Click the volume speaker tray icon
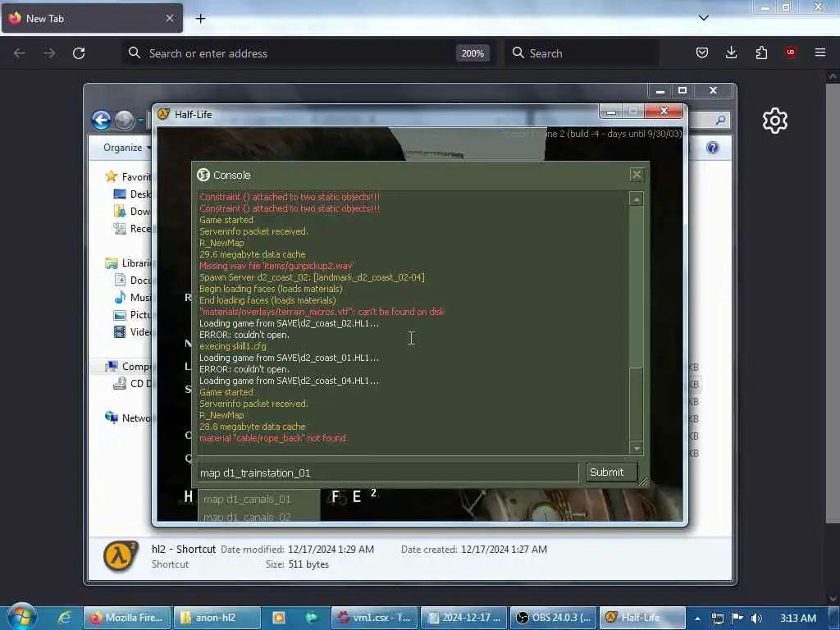The width and height of the screenshot is (840, 630). [756, 619]
